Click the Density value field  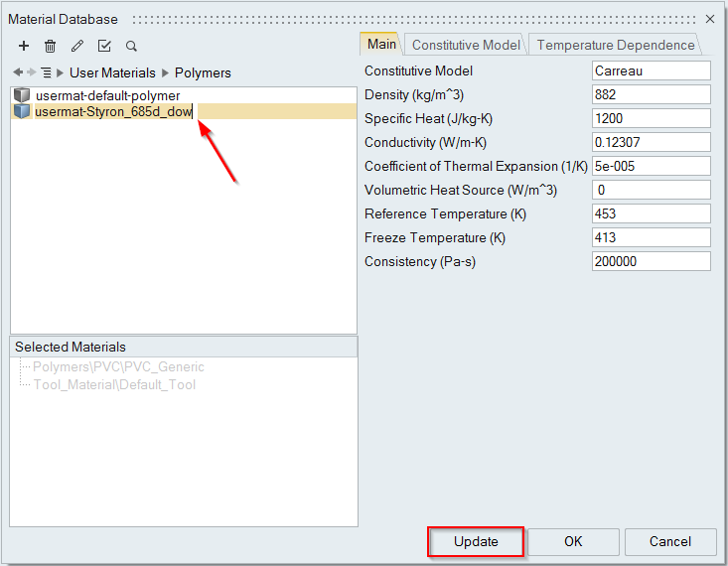pyautogui.click(x=651, y=94)
